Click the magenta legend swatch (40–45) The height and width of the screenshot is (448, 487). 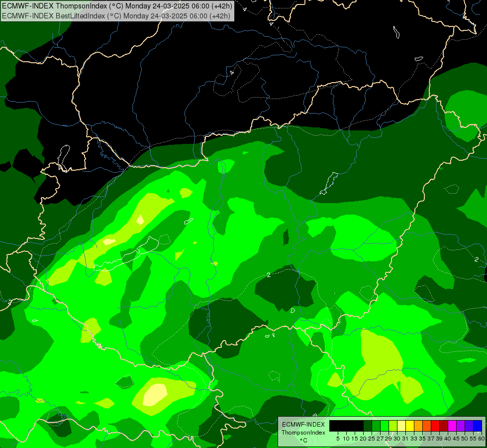pos(452,426)
